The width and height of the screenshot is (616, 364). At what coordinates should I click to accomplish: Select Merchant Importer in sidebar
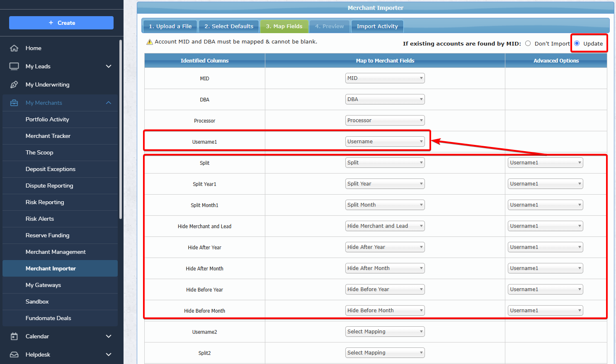click(x=60, y=268)
